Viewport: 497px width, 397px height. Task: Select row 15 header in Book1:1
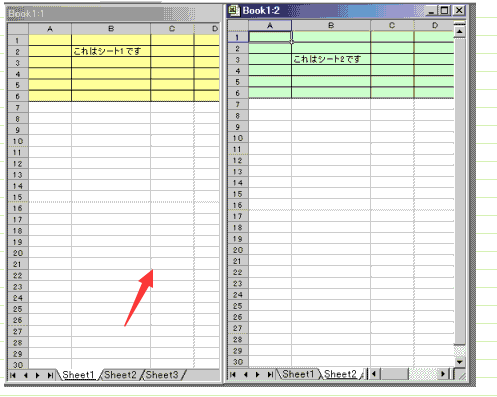[18, 197]
